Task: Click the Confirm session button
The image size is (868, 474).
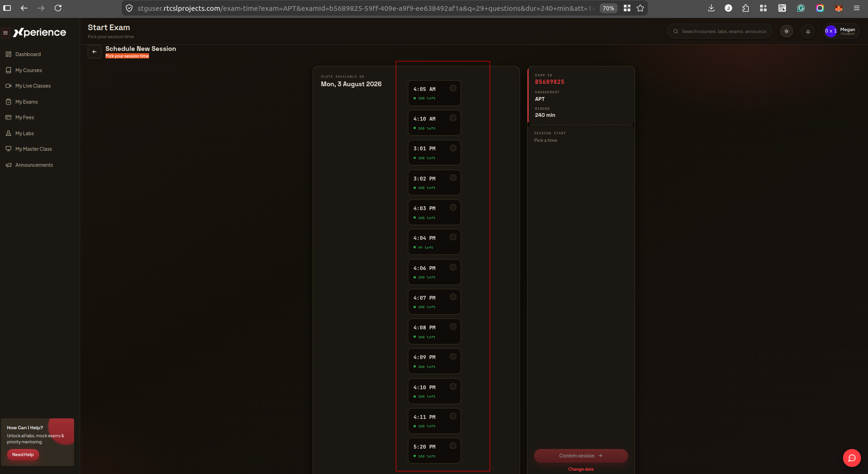Action: (581, 456)
